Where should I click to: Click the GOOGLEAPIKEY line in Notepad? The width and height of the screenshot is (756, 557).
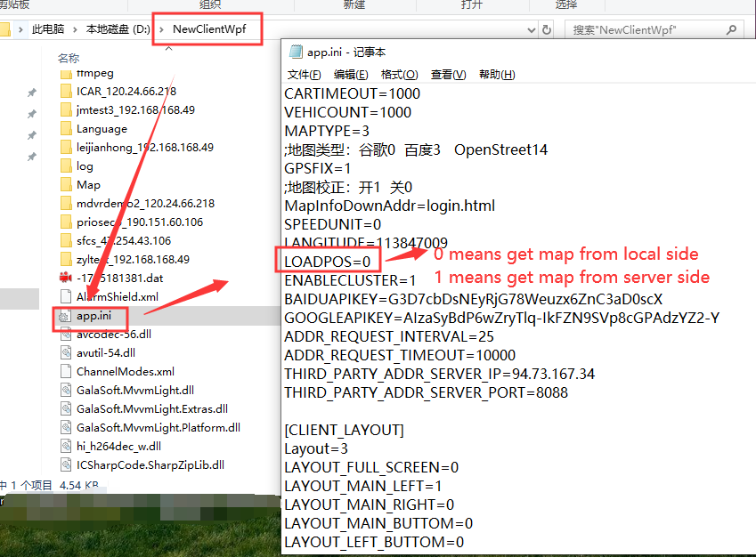(x=502, y=318)
